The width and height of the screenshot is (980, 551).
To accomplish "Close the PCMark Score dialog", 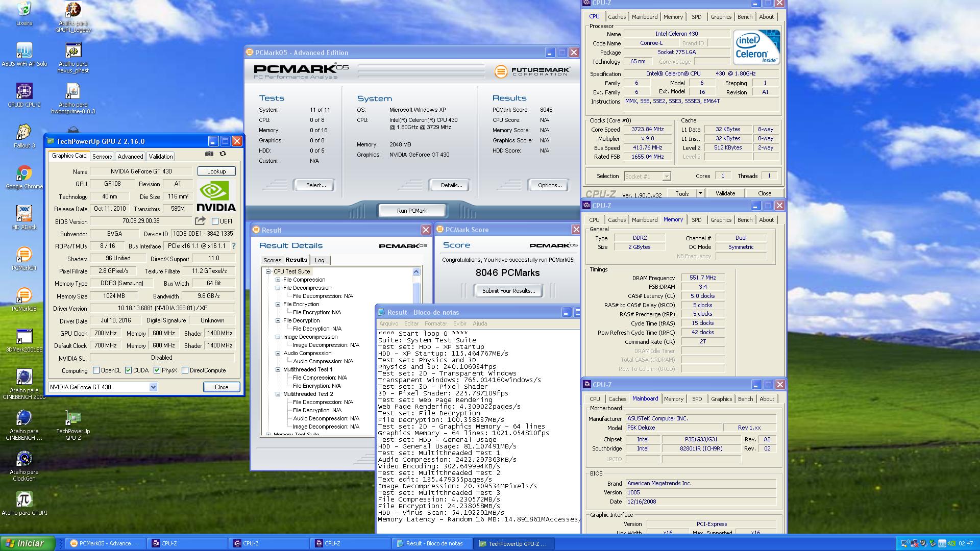I will pos(576,230).
